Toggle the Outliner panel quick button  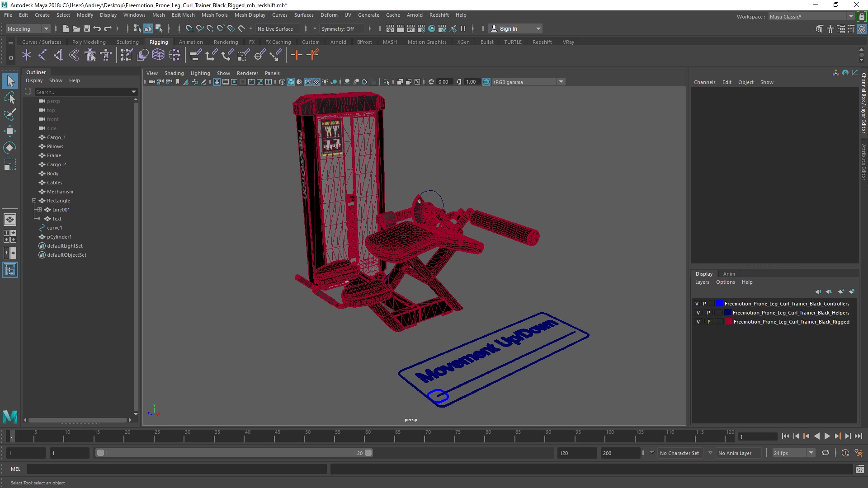[10, 270]
